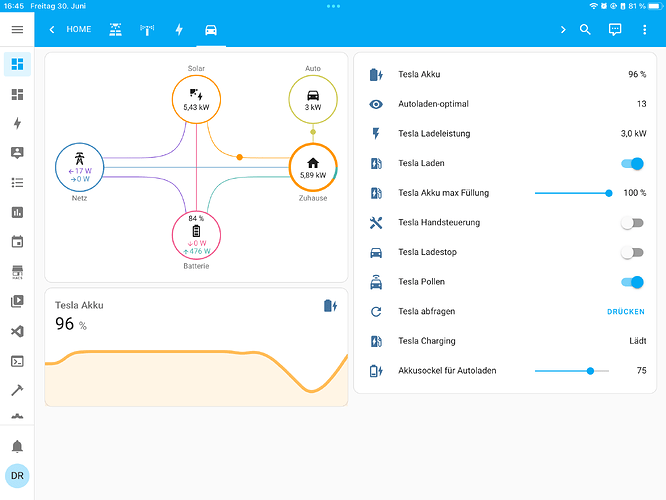Turn off the Tesla Pollen switch
The height and width of the screenshot is (500, 666).
pyautogui.click(x=632, y=282)
